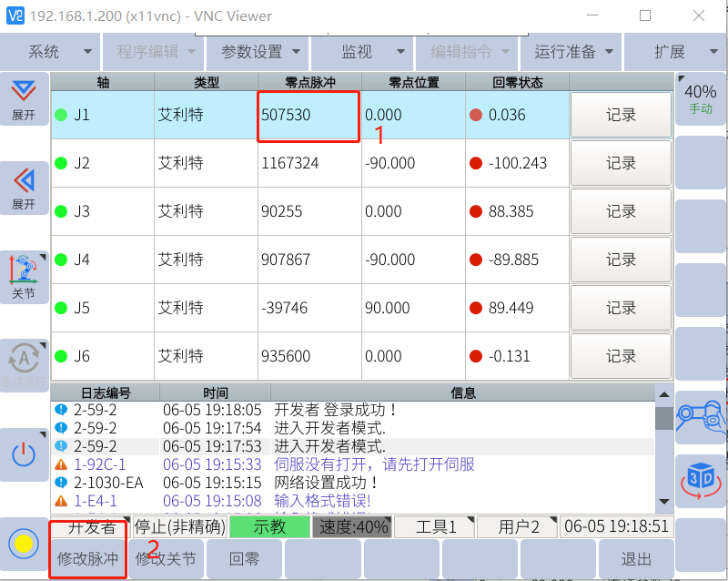Click the 40% 手动 speed button

coord(701,98)
